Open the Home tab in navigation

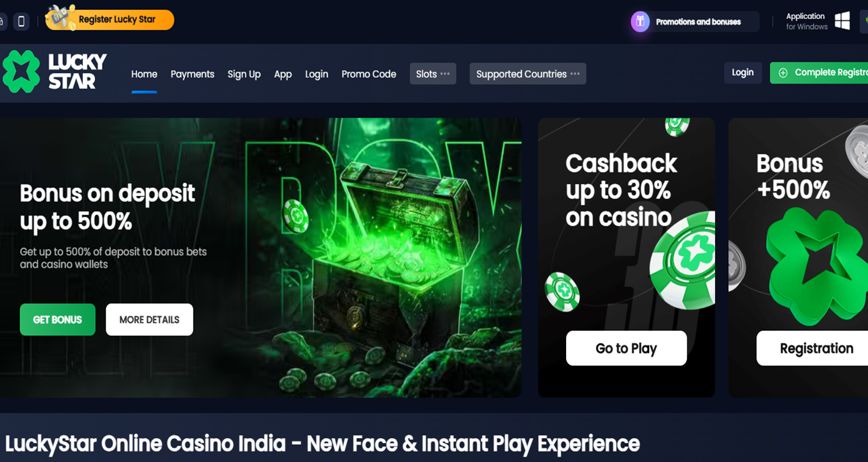click(x=144, y=74)
